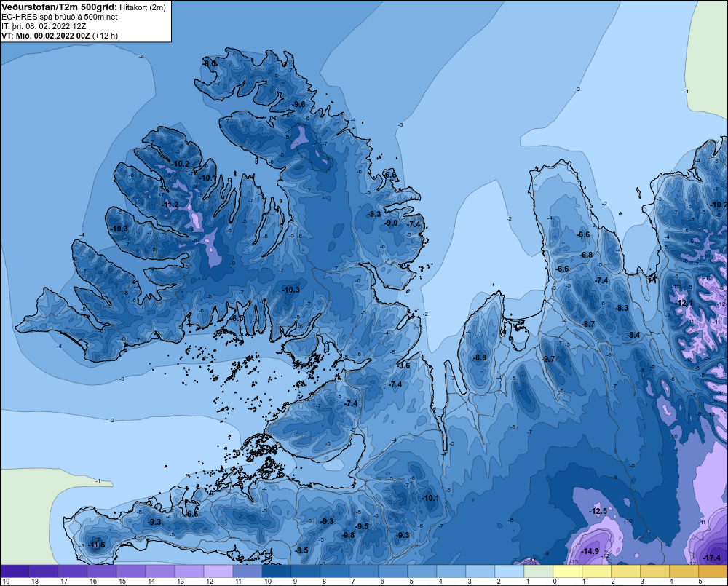Click the -14.9 temperature label
728x586 pixels.
click(590, 551)
